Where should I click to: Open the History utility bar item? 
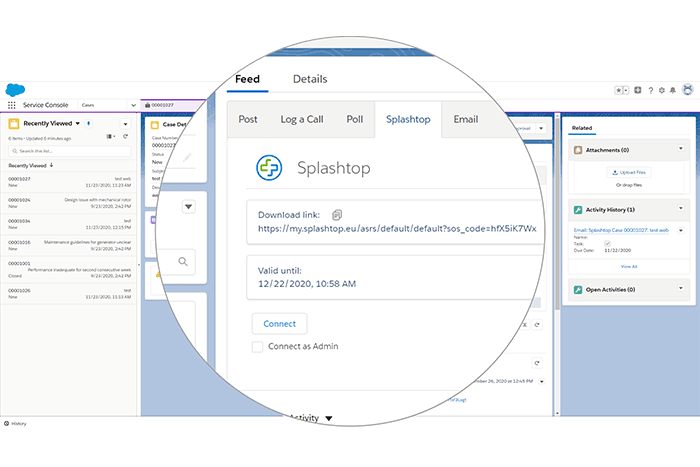point(15,424)
